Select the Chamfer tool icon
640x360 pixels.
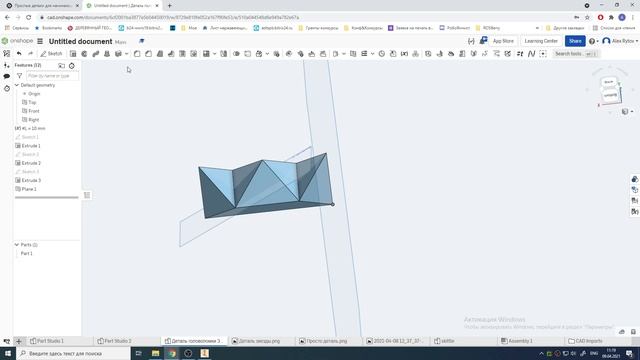pos(149,53)
